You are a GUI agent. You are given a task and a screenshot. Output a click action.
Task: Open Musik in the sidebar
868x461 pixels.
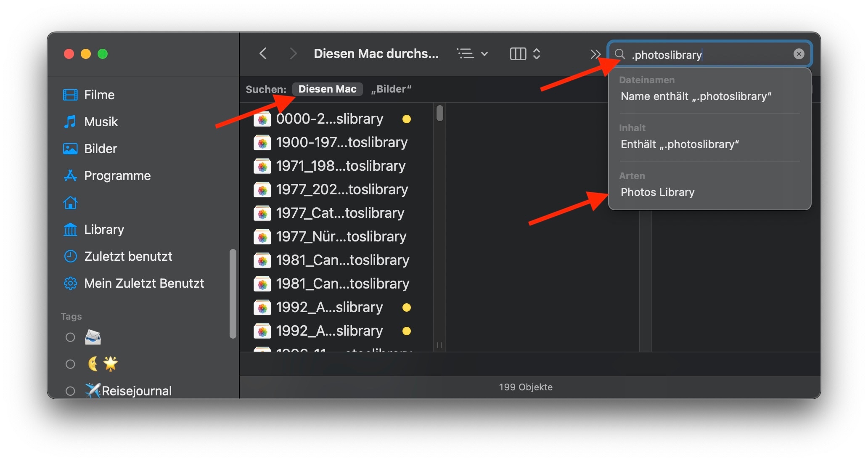pos(101,122)
